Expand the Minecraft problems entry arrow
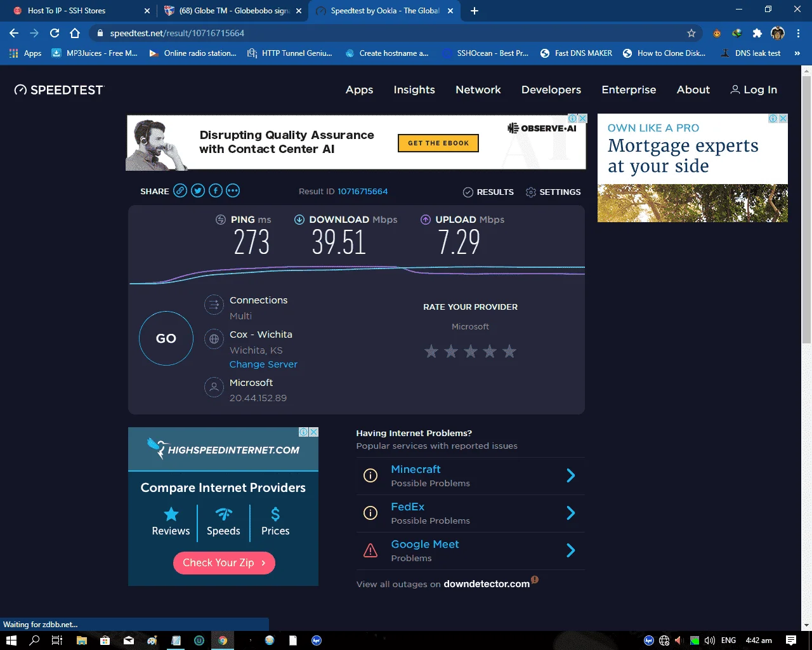 click(571, 475)
